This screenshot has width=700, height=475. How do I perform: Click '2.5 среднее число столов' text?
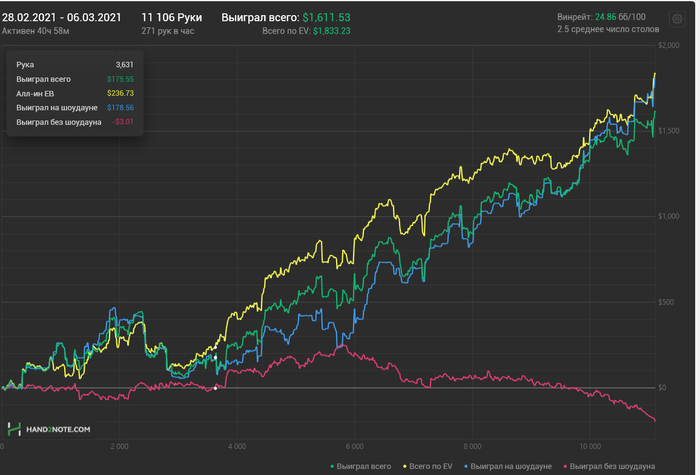click(x=608, y=29)
